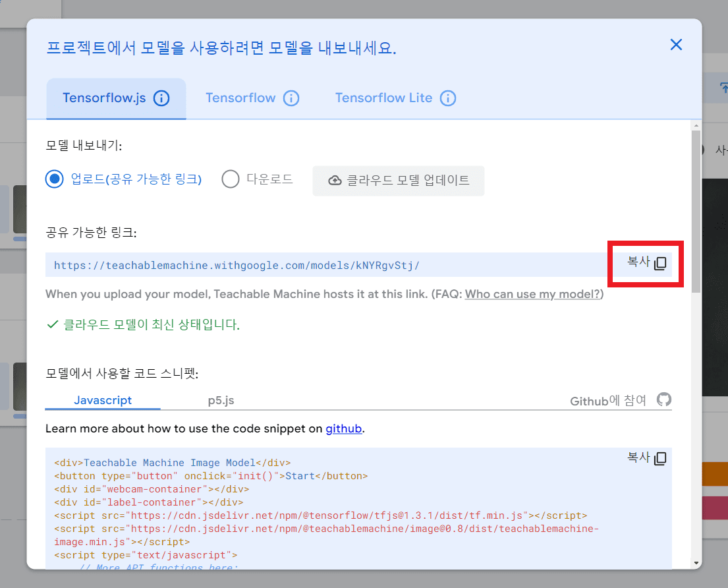Screen dimensions: 728x588
Task: Select the p5.js snippet tab
Action: coord(221,400)
